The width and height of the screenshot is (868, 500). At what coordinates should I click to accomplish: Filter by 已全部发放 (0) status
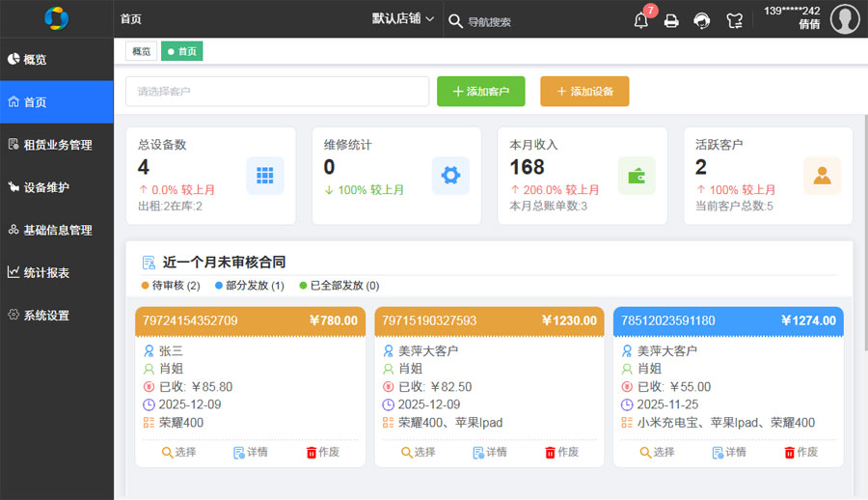(x=339, y=286)
